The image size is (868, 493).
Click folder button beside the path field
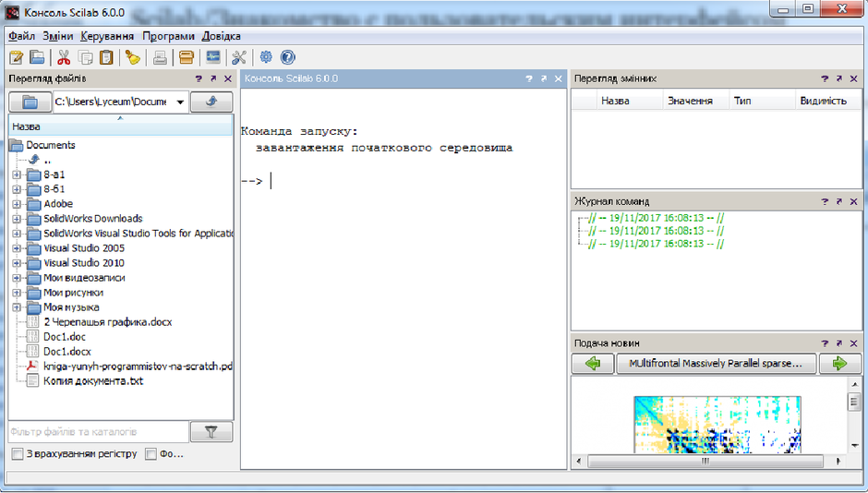point(30,102)
